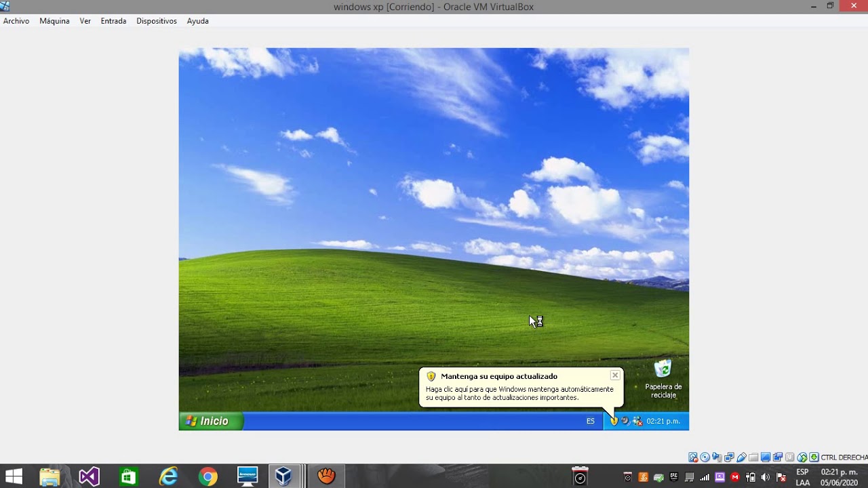Open the Ayuda menu

click(198, 21)
